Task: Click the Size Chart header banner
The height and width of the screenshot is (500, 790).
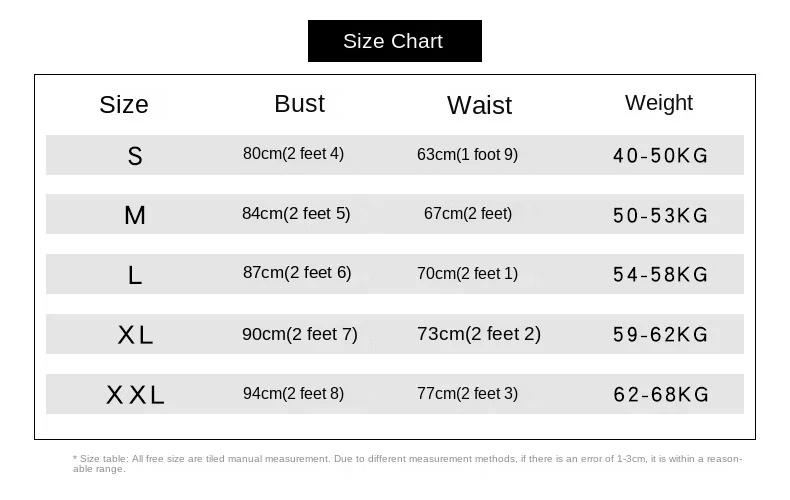Action: coord(394,41)
